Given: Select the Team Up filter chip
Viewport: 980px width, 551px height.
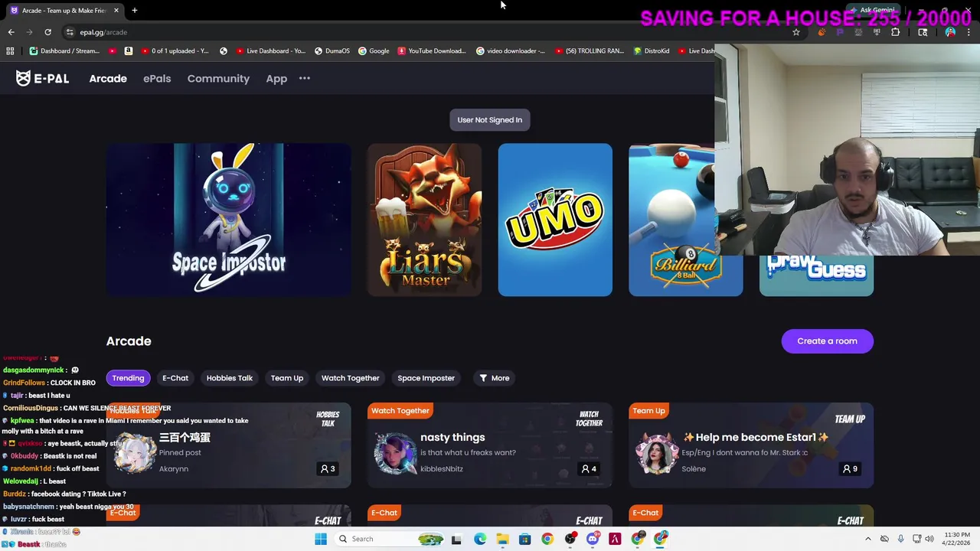Looking at the screenshot, I should (x=287, y=378).
